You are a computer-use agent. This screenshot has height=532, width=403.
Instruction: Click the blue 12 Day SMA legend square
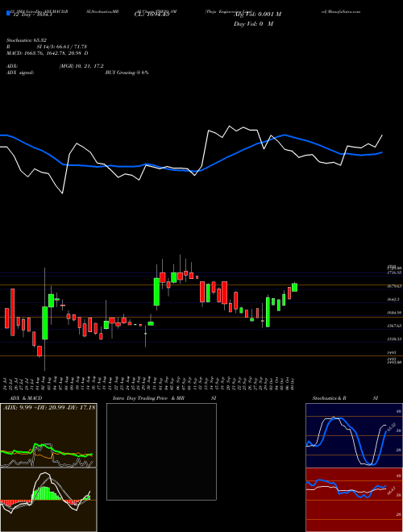(8, 14)
